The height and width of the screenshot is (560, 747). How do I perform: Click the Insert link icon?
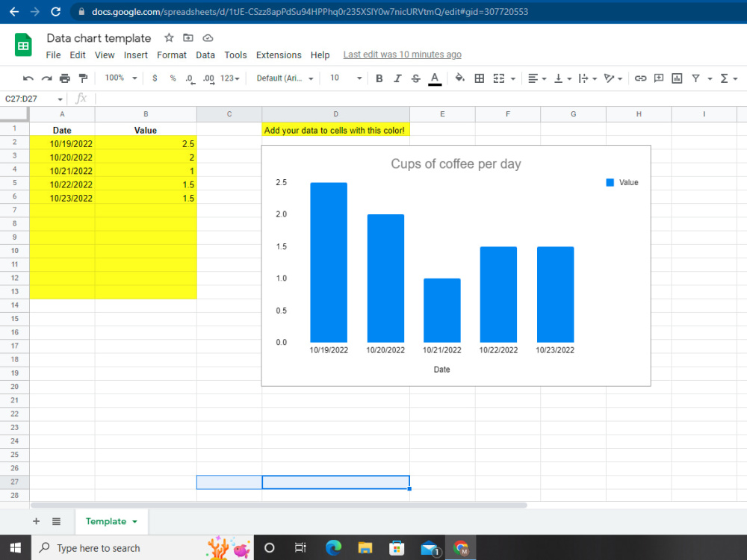640,78
